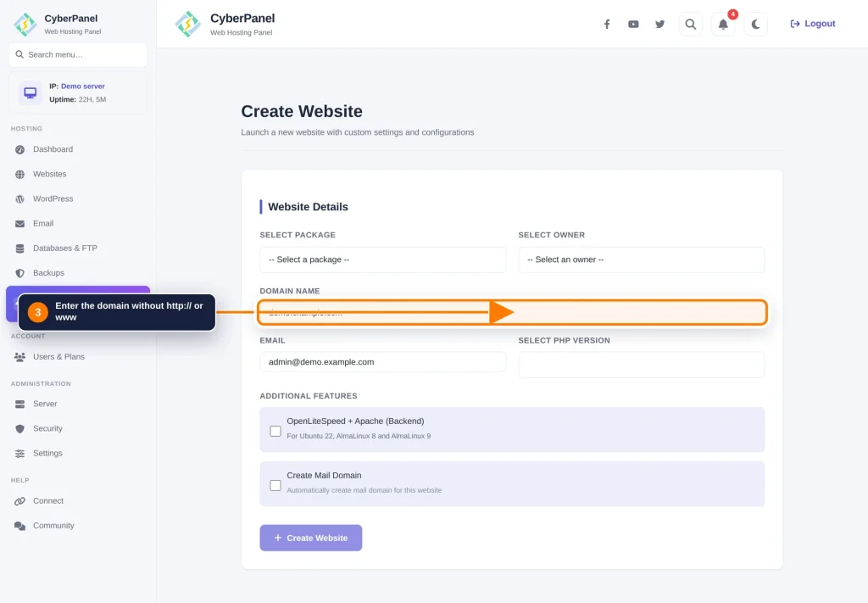Click the Users group icon

20,357
